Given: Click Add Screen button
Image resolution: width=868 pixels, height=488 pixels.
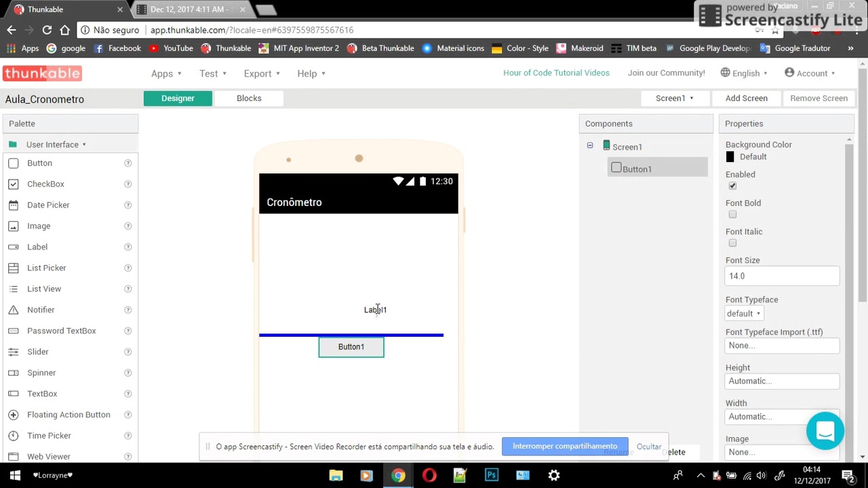Looking at the screenshot, I should (x=747, y=98).
